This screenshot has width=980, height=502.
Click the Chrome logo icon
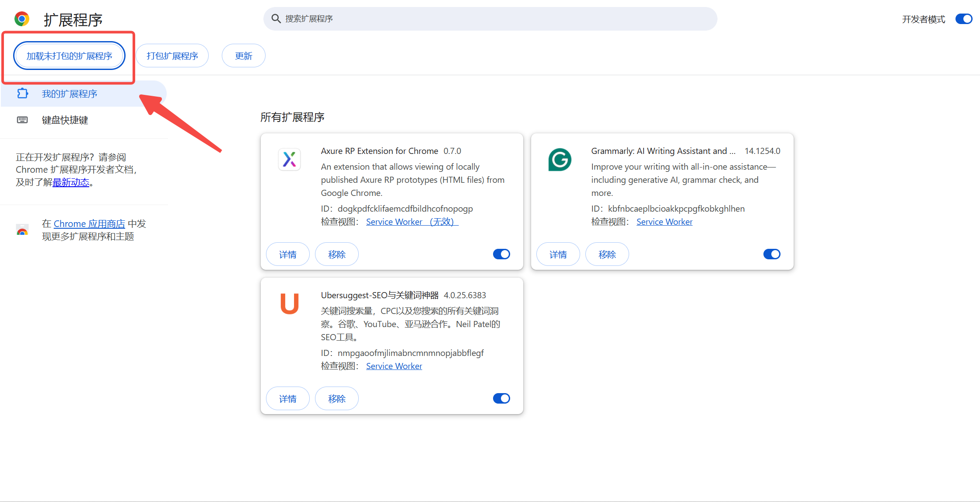(x=22, y=19)
